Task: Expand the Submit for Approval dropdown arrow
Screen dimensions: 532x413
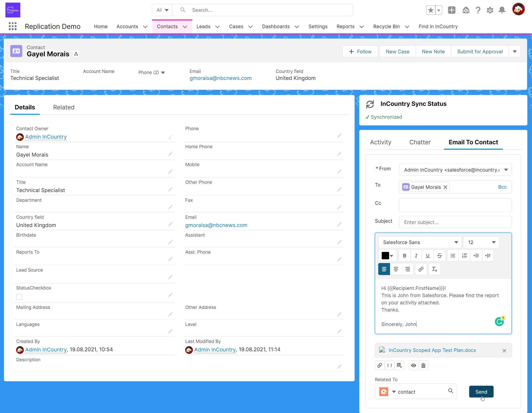Action: click(515, 52)
